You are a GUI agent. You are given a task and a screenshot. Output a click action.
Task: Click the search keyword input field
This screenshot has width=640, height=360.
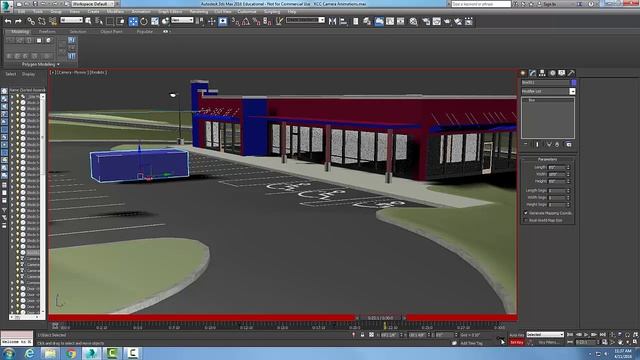[x=481, y=4]
